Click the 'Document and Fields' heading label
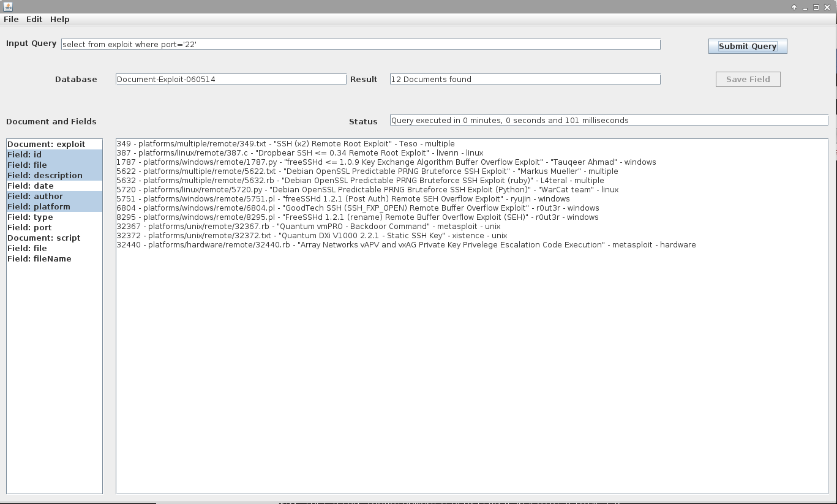 pyautogui.click(x=51, y=121)
